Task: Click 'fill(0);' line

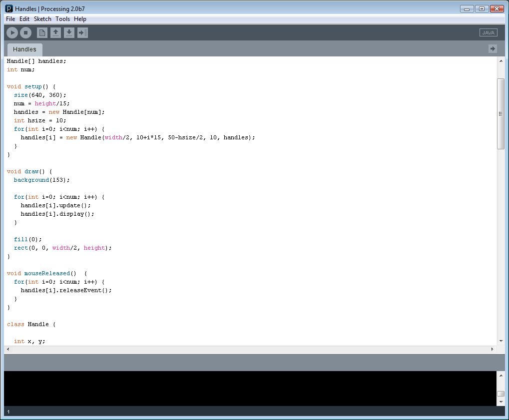Action: coord(27,240)
